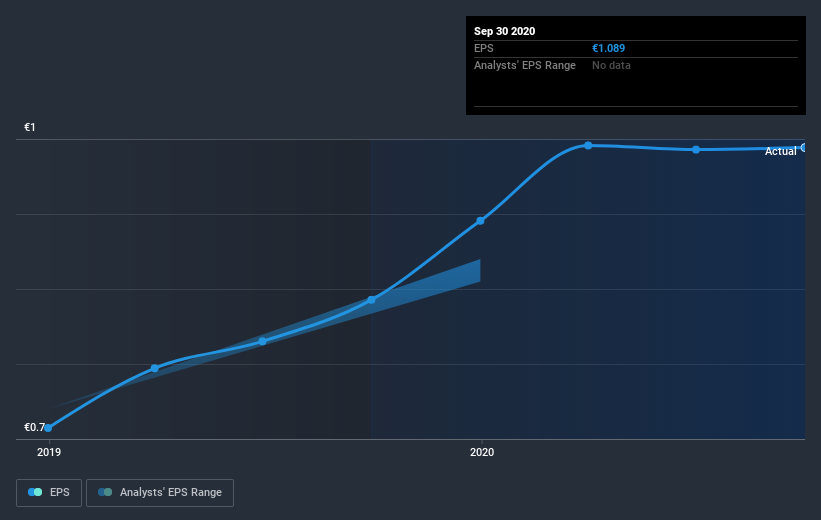
Task: Click the Analysts' EPS Range label in the tooltip
Action: click(x=525, y=65)
